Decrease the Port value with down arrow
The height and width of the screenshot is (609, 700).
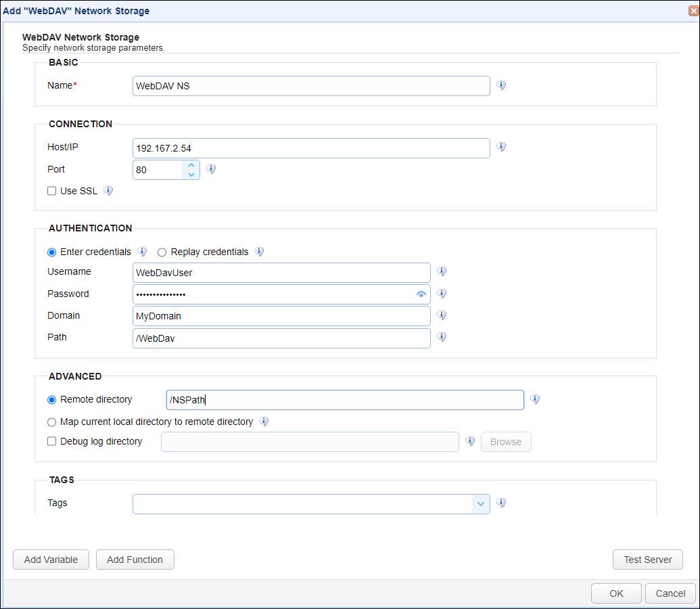[191, 175]
